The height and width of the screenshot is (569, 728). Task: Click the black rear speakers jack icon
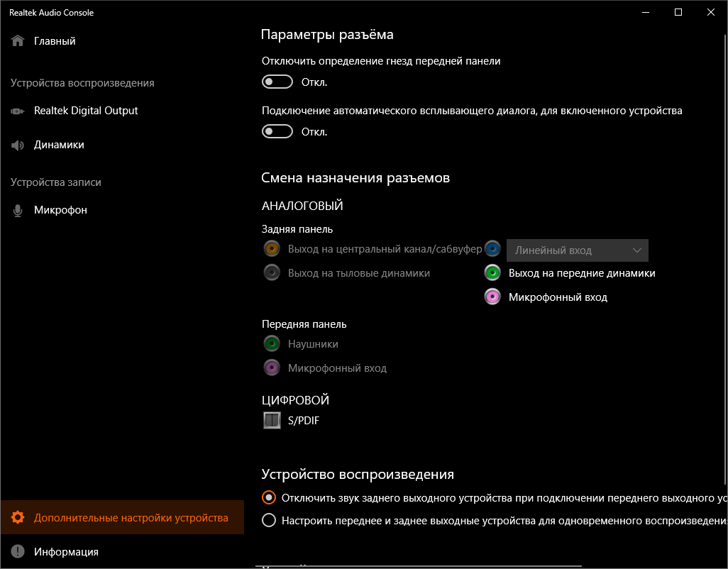[271, 272]
